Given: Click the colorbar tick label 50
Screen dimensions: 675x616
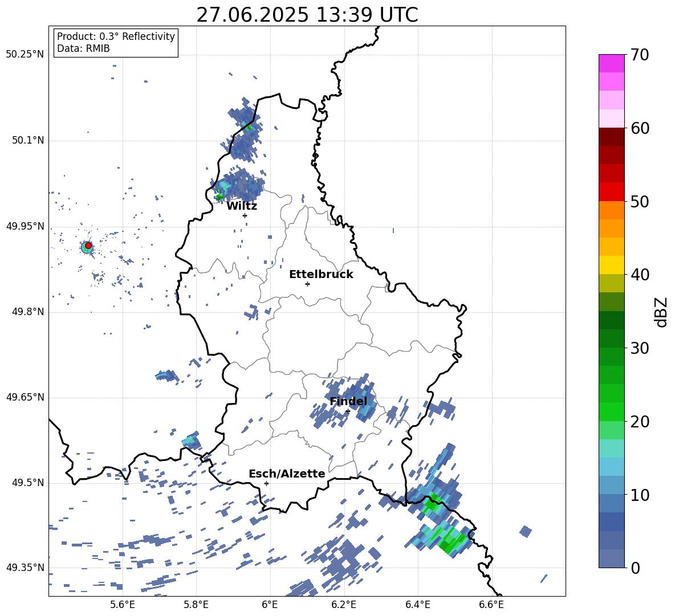Looking at the screenshot, I should (x=640, y=201).
